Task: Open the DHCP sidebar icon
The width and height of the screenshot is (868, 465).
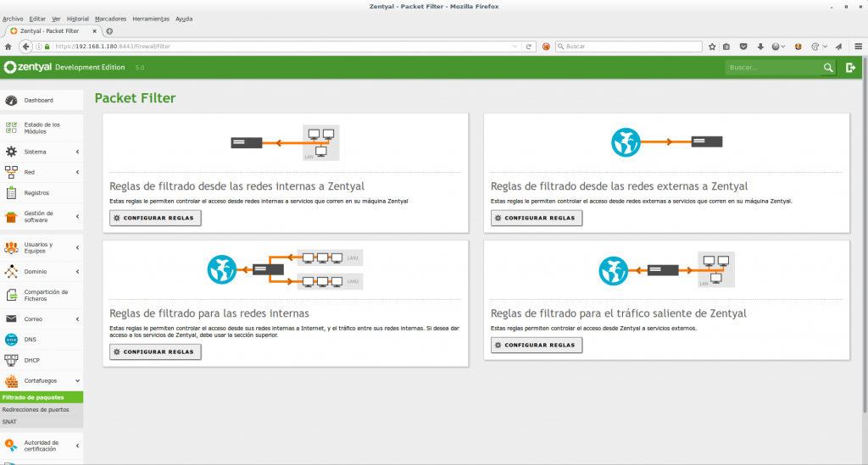Action: [11, 360]
